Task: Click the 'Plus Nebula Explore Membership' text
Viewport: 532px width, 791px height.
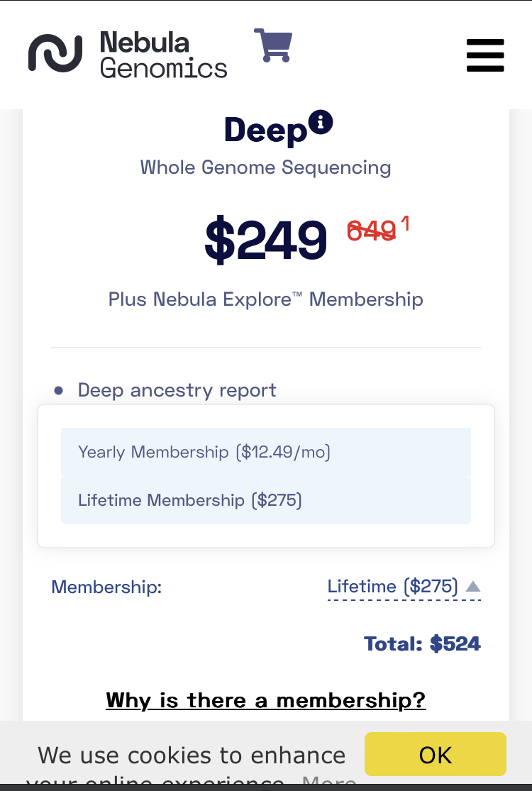Action: [x=266, y=299]
